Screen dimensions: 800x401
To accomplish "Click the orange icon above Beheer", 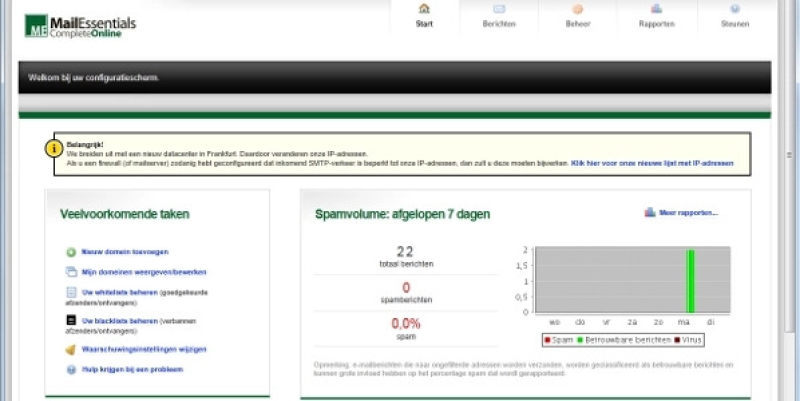I will pos(578,9).
